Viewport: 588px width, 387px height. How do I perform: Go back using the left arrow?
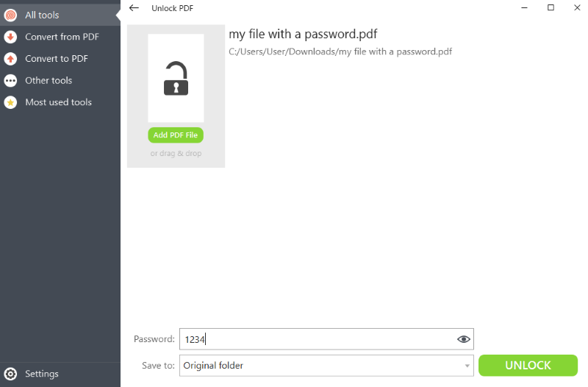pos(134,8)
